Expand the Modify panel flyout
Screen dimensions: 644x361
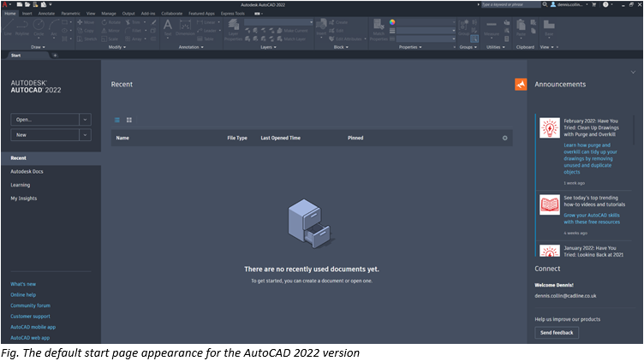point(117,47)
